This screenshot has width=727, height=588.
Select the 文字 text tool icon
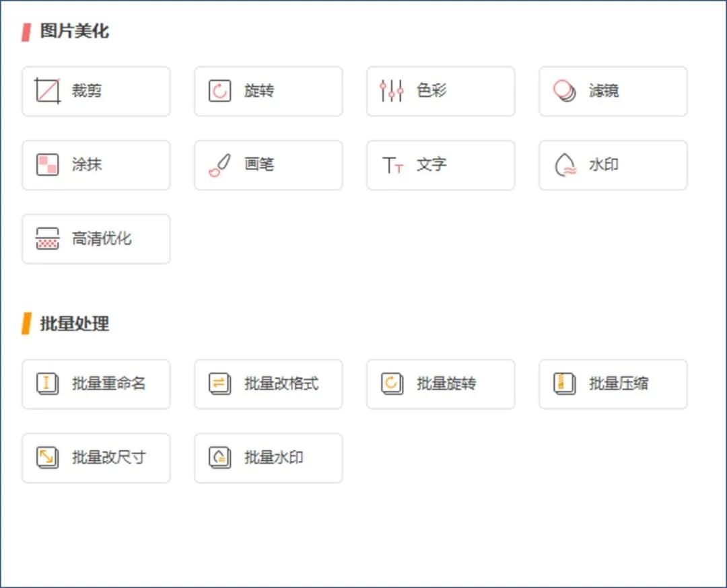point(392,165)
